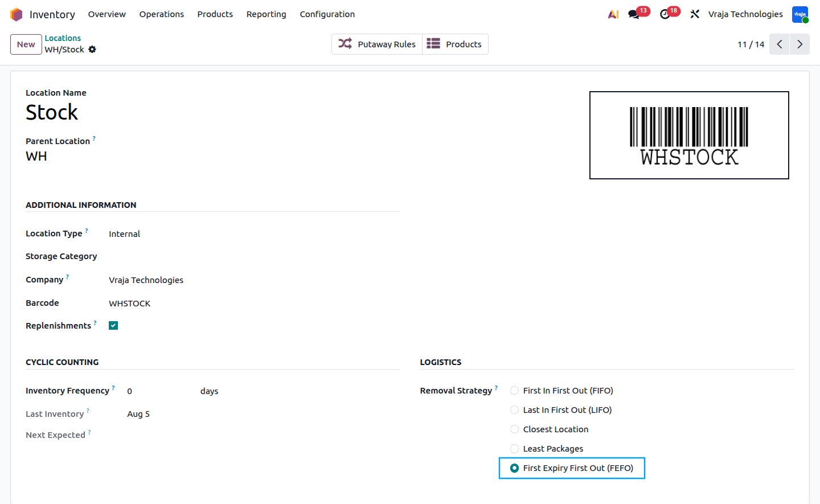Open the Vraja Technologies company switcher
The height and width of the screenshot is (504, 820).
(745, 14)
